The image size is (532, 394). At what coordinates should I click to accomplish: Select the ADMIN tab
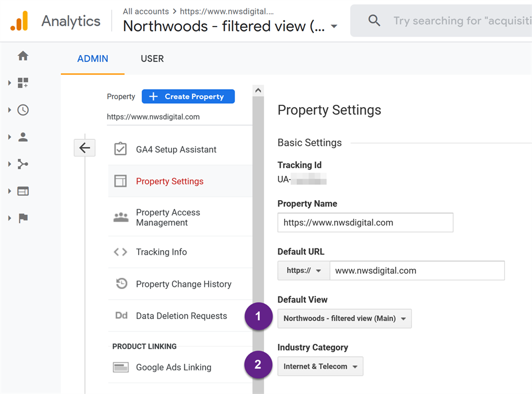pos(92,59)
